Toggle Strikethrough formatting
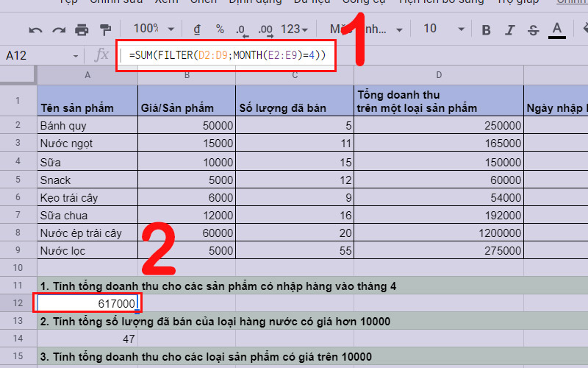 tap(533, 30)
